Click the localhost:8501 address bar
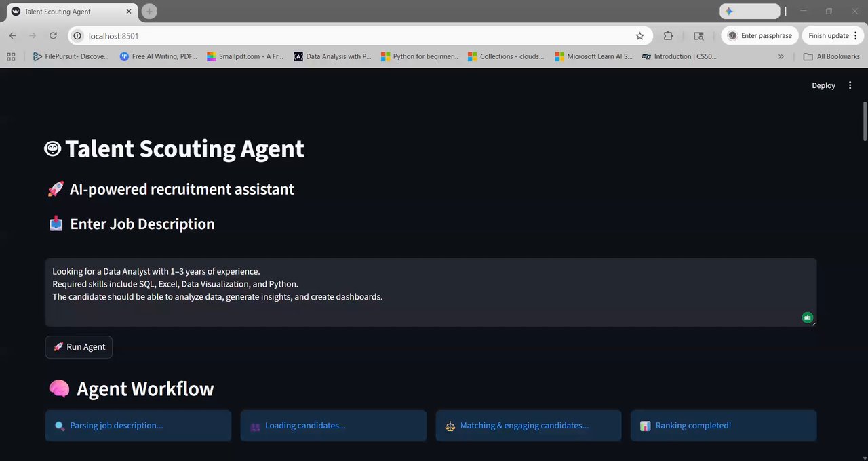The image size is (868, 461). click(359, 36)
